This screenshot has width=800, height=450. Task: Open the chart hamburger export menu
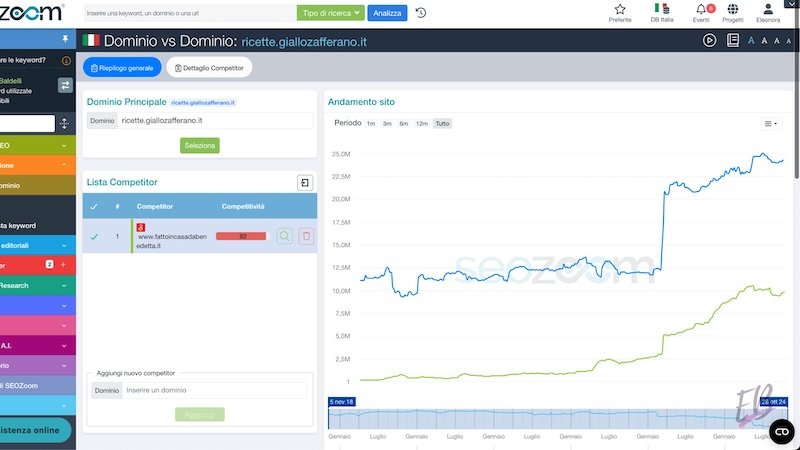(x=770, y=123)
